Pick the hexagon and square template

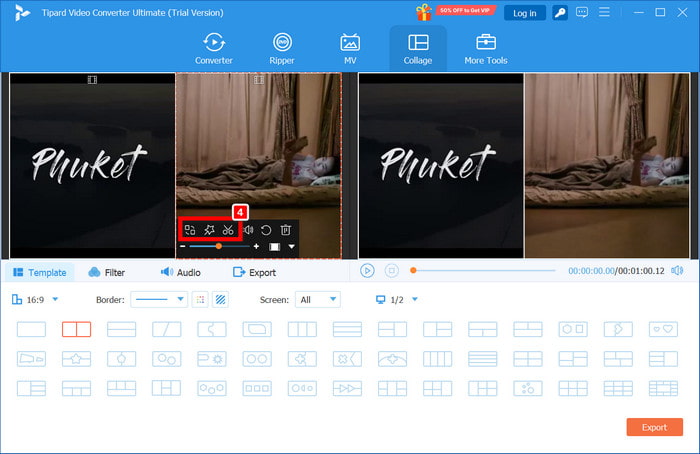point(573,329)
